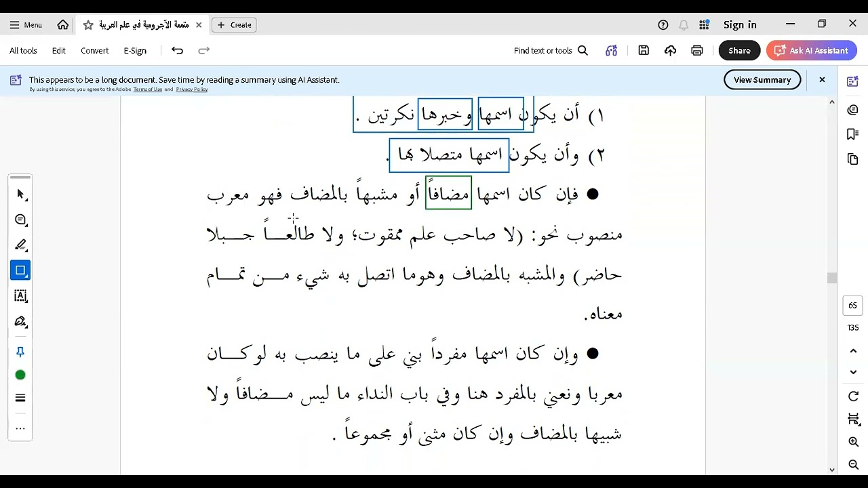Select the green boxed word مضافاً
The image size is (868, 488).
click(x=448, y=192)
